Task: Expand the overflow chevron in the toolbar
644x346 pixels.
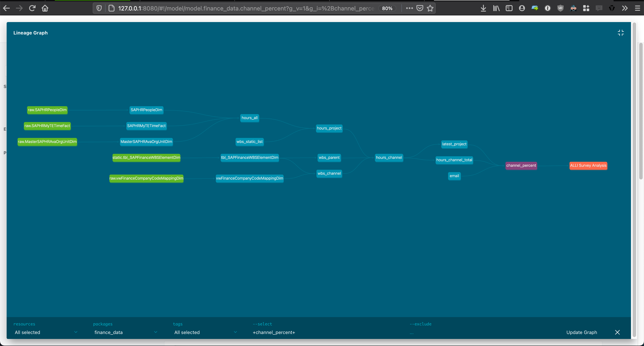Action: 625,8
